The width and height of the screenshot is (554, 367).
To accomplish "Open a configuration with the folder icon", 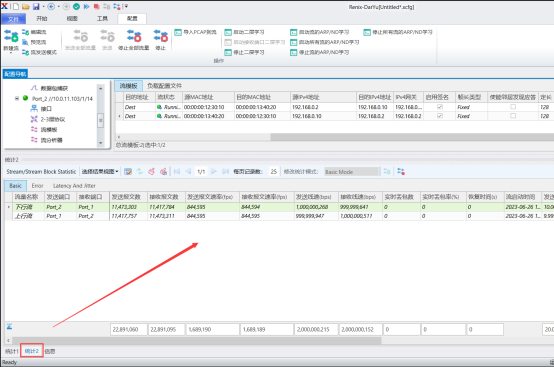I will tap(25, 6).
